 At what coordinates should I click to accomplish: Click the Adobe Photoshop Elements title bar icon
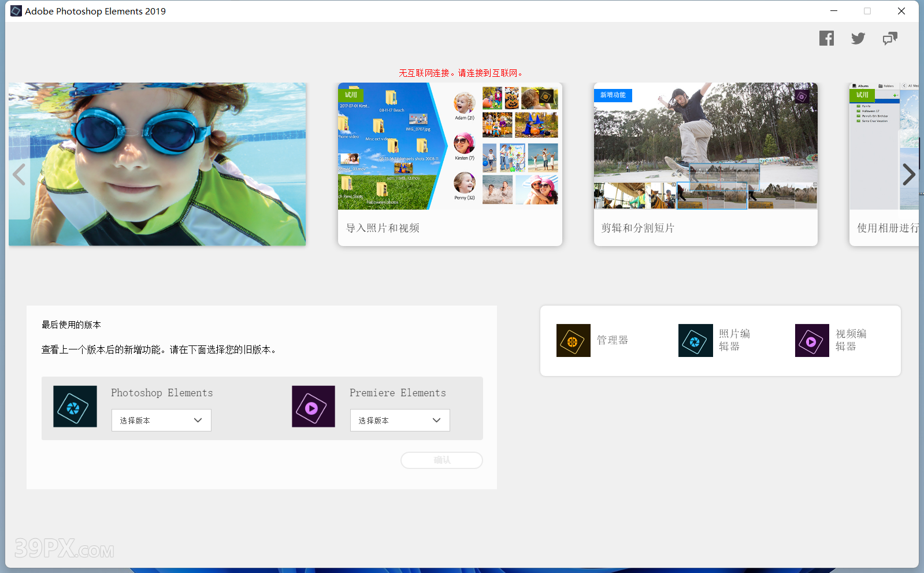[16, 11]
